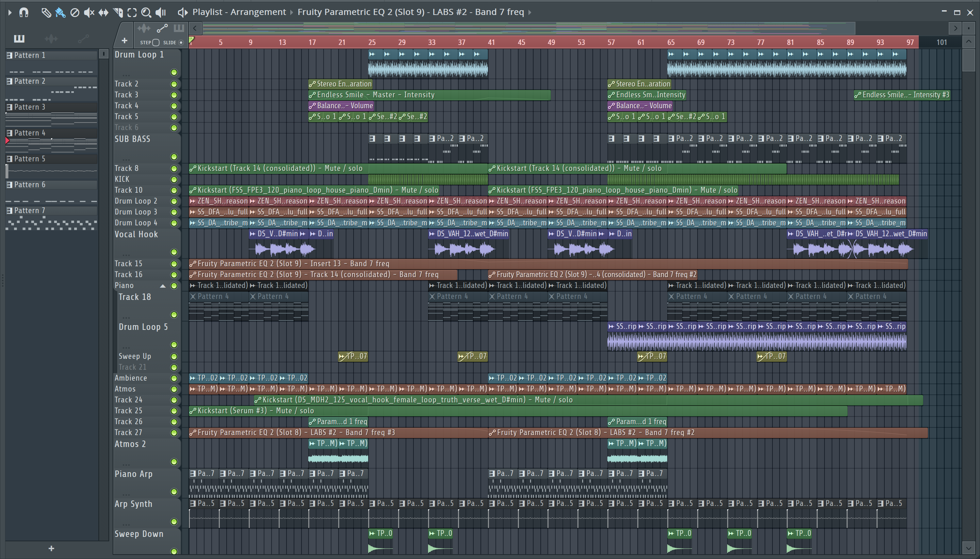Select the Paint brush tool

tap(60, 12)
